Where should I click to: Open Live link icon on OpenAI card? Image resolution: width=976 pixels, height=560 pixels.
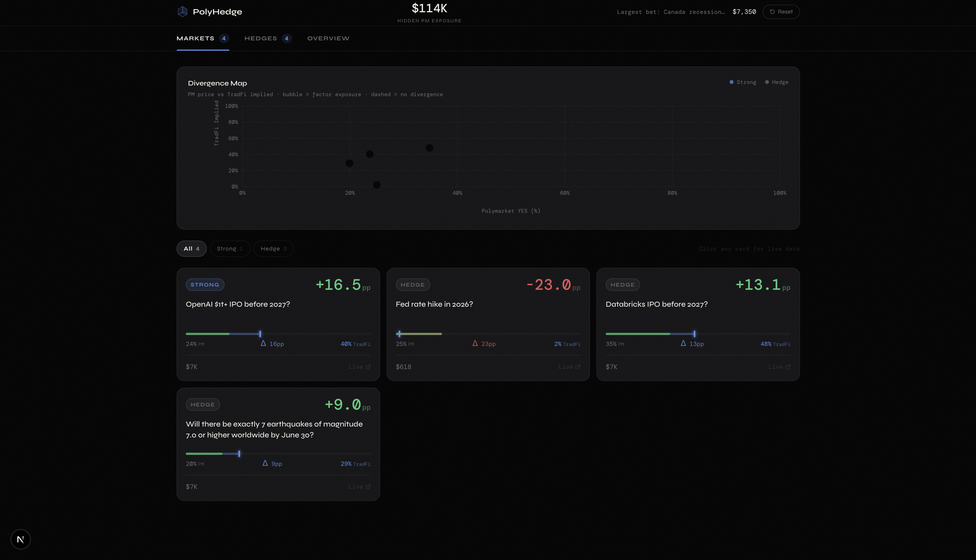(x=368, y=367)
